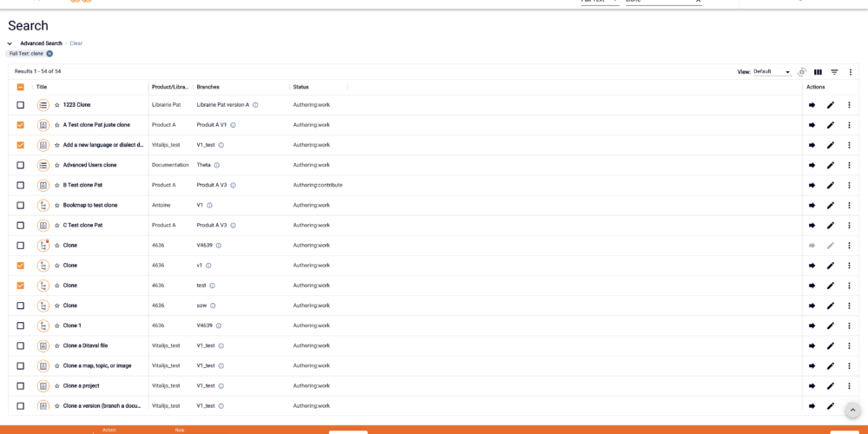Screen dimensions: 868x434
Task: Edit 'C Test clone Pat' with pencil icon
Action: [x=831, y=226]
